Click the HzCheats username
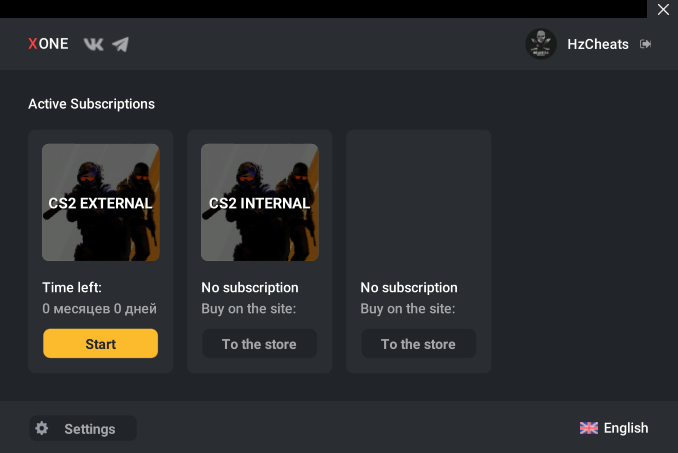Screen dimensions: 678x453 598,44
